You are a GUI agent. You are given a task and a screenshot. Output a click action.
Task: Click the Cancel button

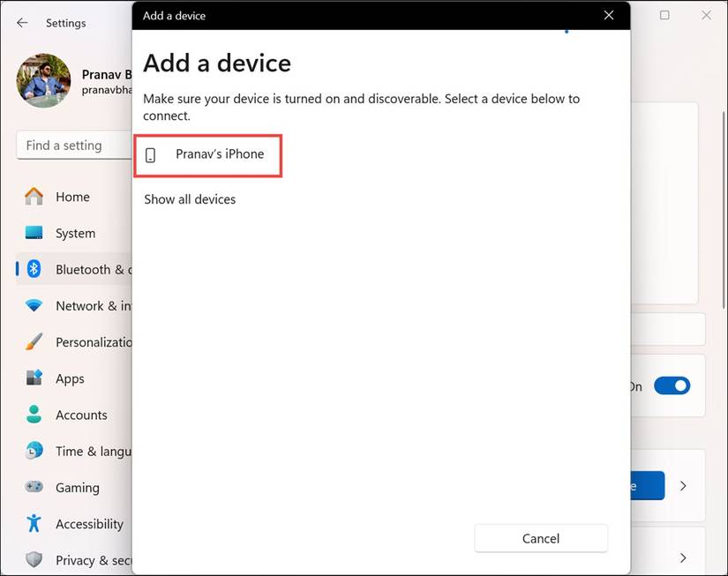point(541,538)
